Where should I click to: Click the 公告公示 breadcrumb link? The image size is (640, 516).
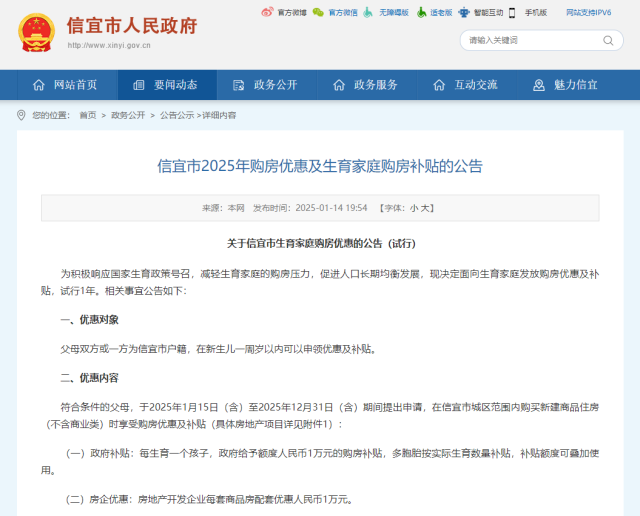(177, 116)
